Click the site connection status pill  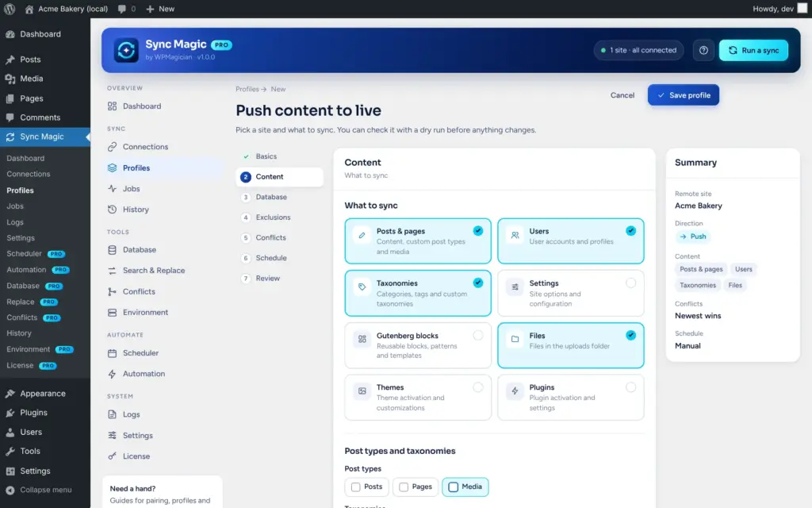pos(639,50)
